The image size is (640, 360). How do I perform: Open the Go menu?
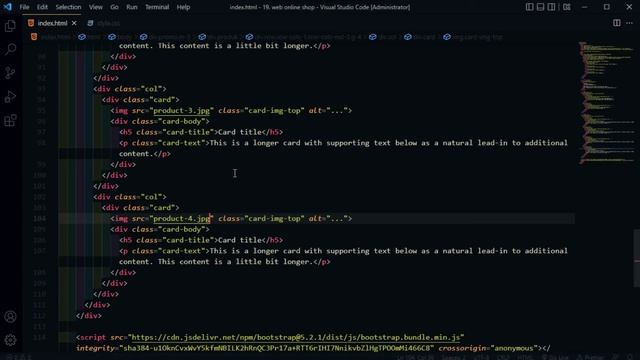click(x=114, y=7)
